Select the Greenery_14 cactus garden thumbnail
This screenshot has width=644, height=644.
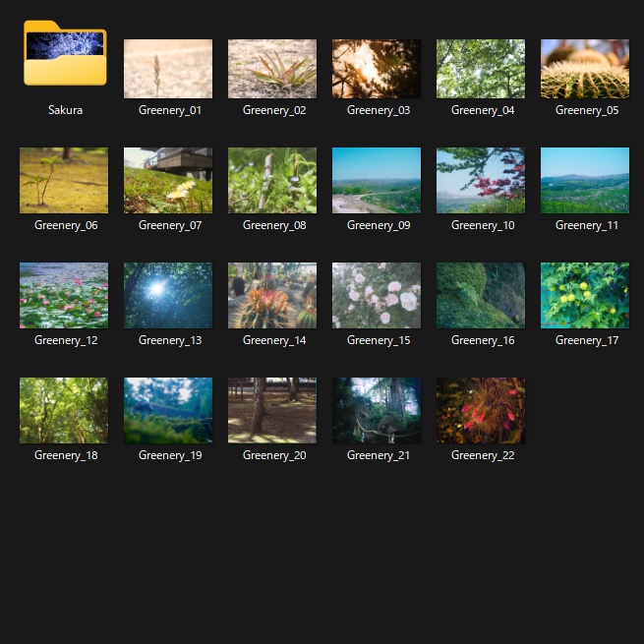[x=272, y=295]
